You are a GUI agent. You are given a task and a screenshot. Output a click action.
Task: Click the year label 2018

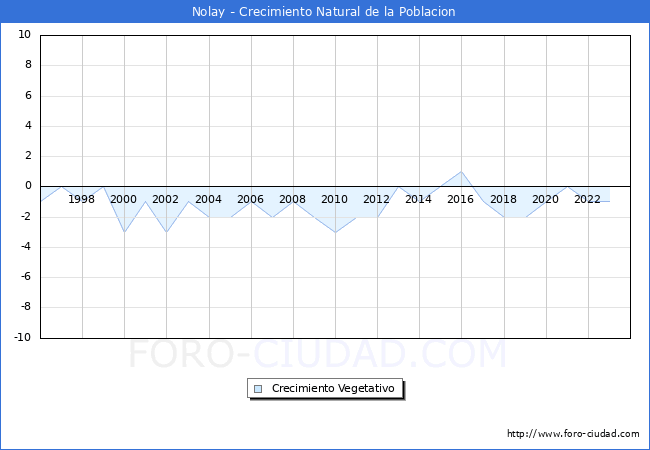tap(504, 199)
